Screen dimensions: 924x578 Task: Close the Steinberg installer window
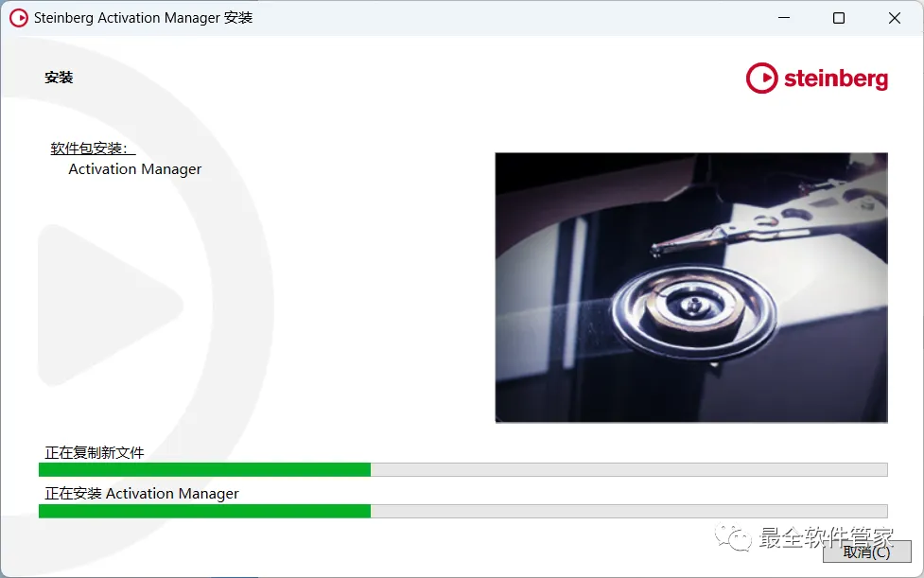pyautogui.click(x=894, y=18)
